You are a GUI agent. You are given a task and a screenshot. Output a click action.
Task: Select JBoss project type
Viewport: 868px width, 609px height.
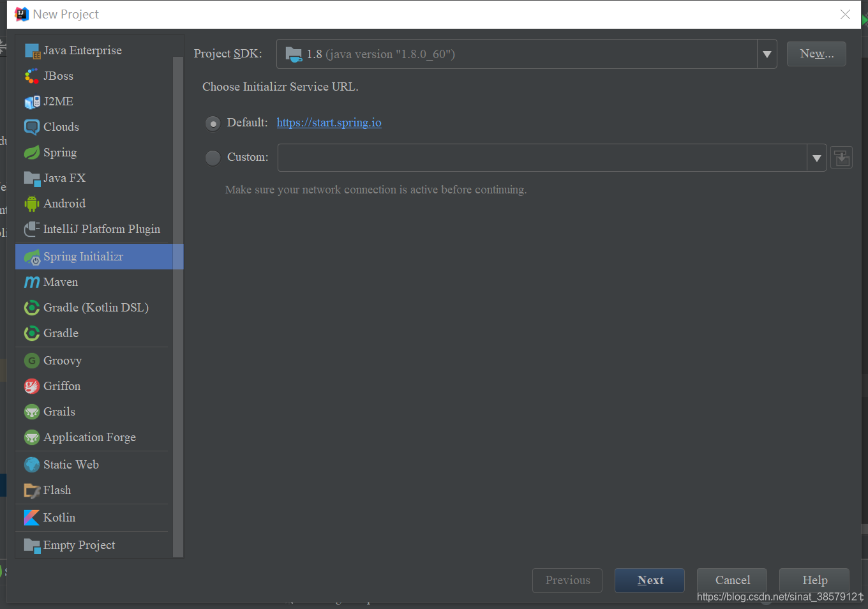click(x=93, y=76)
